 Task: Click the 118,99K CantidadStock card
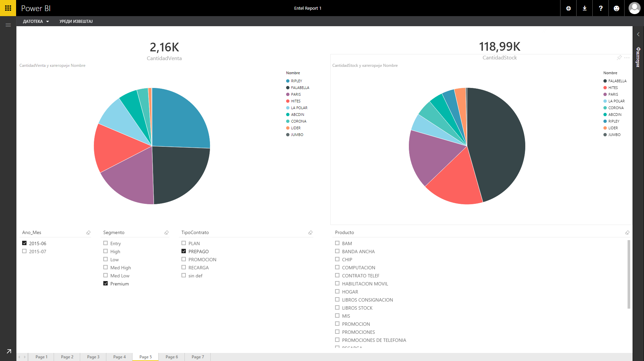(x=500, y=50)
